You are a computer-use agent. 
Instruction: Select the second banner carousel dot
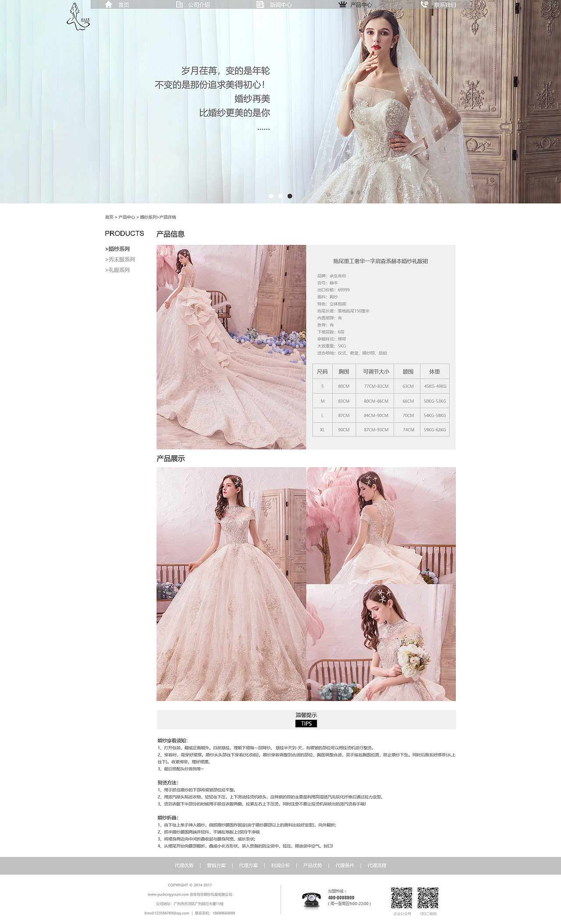point(280,196)
